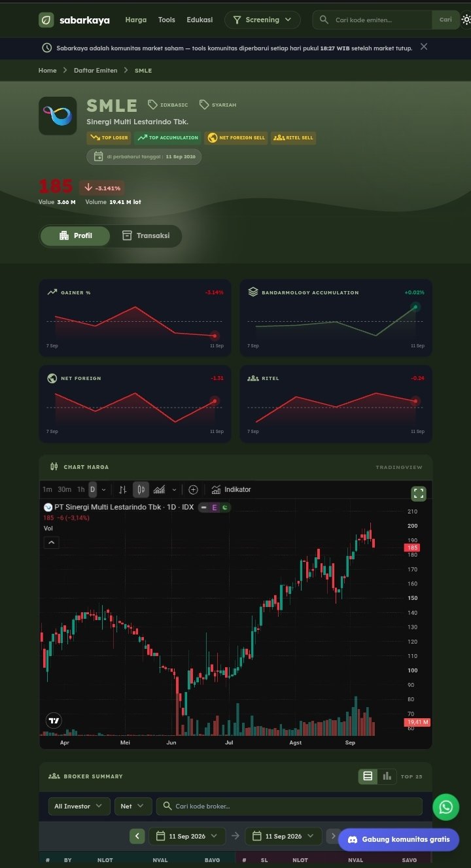Click the TOP ACCUMULATION badge

(x=168, y=137)
